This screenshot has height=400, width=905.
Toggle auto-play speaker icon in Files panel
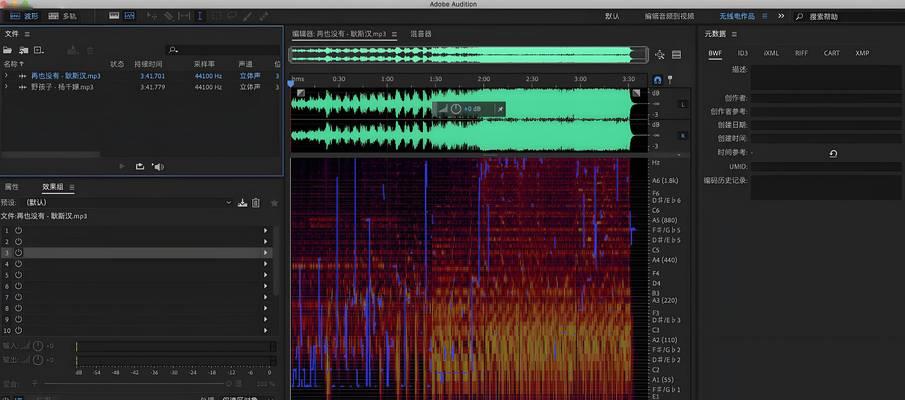(158, 166)
